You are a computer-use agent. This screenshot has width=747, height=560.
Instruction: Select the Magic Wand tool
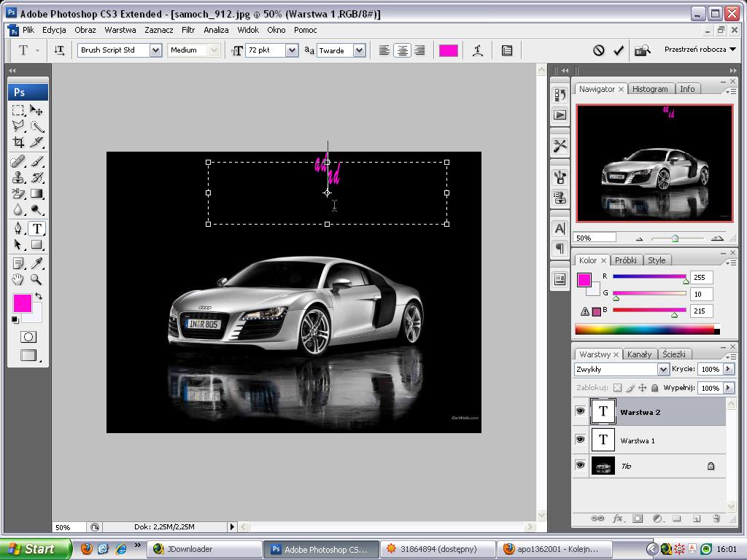[x=36, y=126]
